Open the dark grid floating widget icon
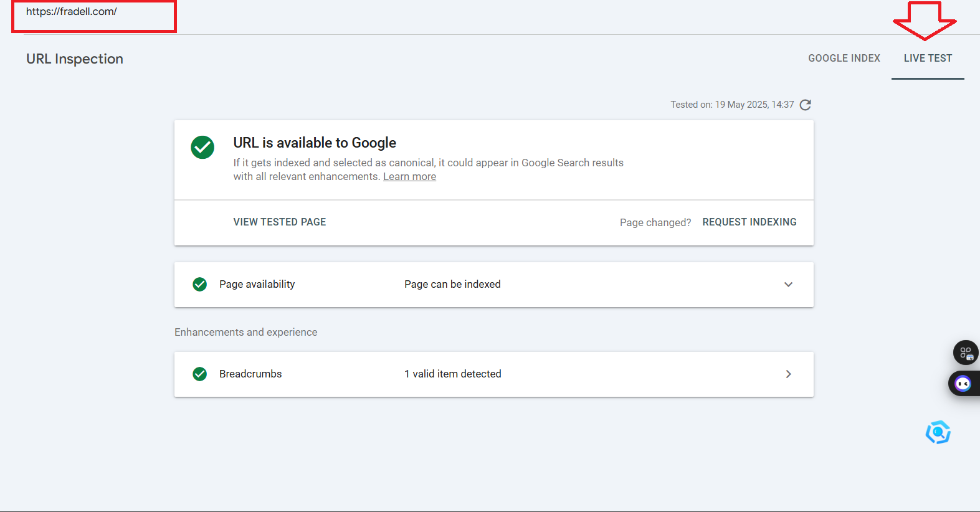Viewport: 980px width, 512px height. [x=965, y=353]
